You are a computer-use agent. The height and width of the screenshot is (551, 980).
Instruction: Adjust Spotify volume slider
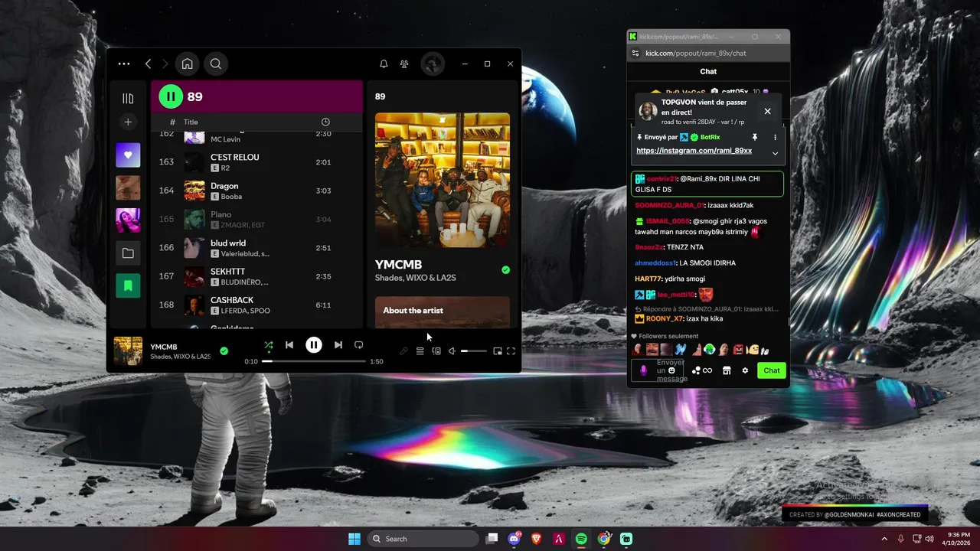click(473, 351)
